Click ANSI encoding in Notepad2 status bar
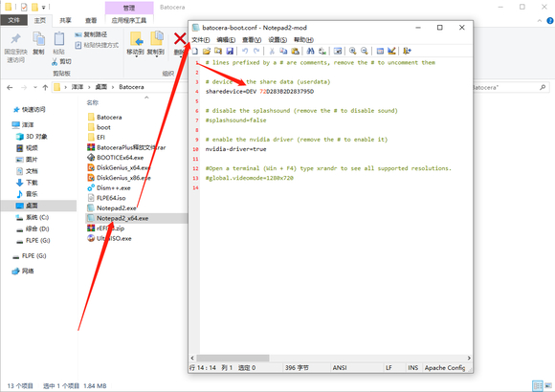Viewport: 555px width, 392px height. (x=340, y=368)
